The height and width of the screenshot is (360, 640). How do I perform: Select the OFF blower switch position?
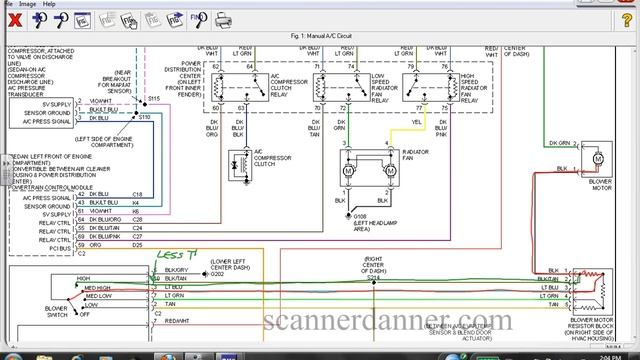[x=84, y=314]
